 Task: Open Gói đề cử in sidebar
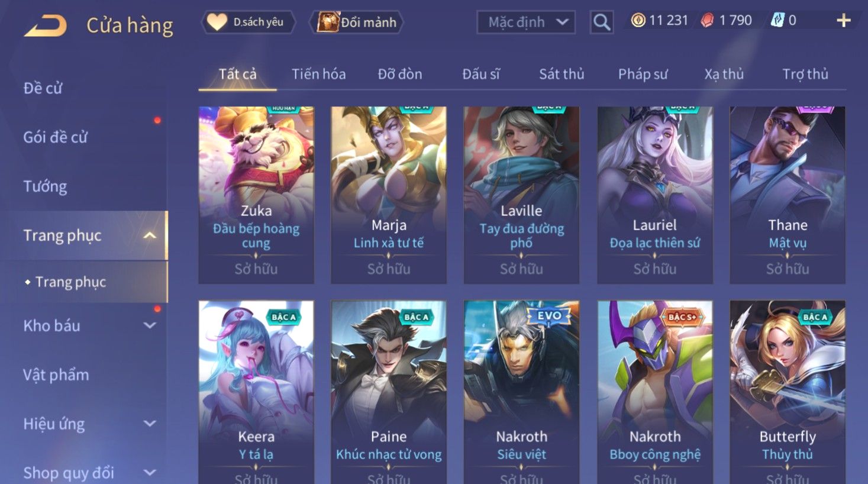pos(55,137)
